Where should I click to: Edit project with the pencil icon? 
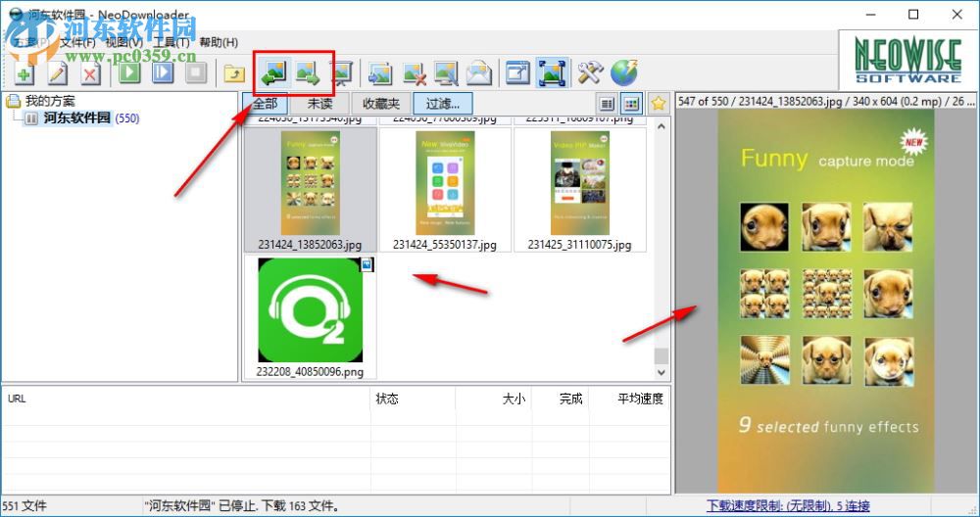coord(58,73)
